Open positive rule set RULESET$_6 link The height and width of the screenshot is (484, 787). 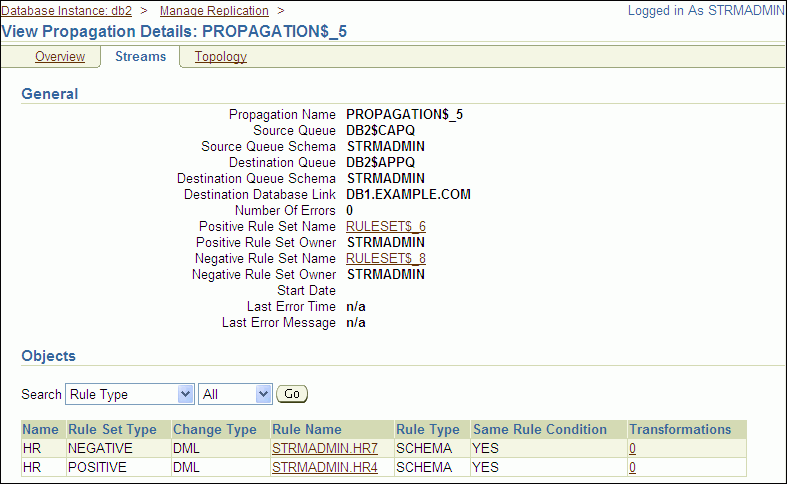(386, 227)
